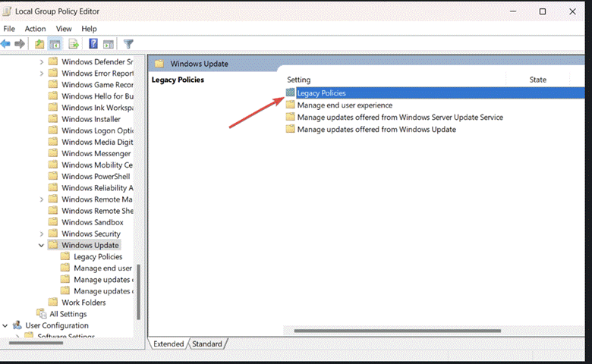Select Legacy Policies under Windows Update tree
Viewport: 592px width, 364px height.
tap(98, 256)
